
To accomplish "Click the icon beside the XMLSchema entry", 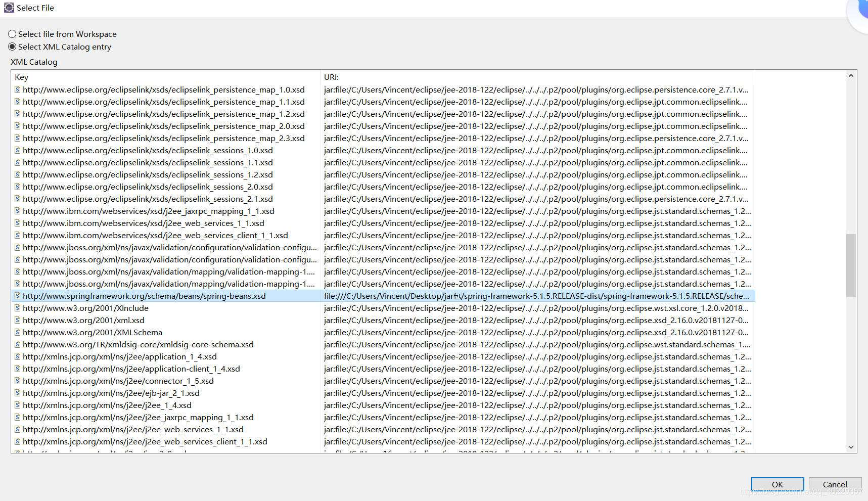I will click(x=18, y=333).
